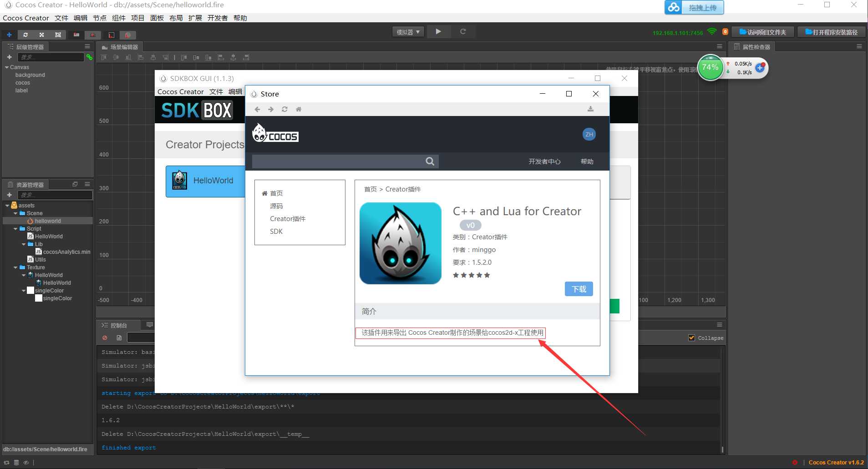Click the Store search magnifier icon
This screenshot has width=868, height=469.
(x=430, y=161)
